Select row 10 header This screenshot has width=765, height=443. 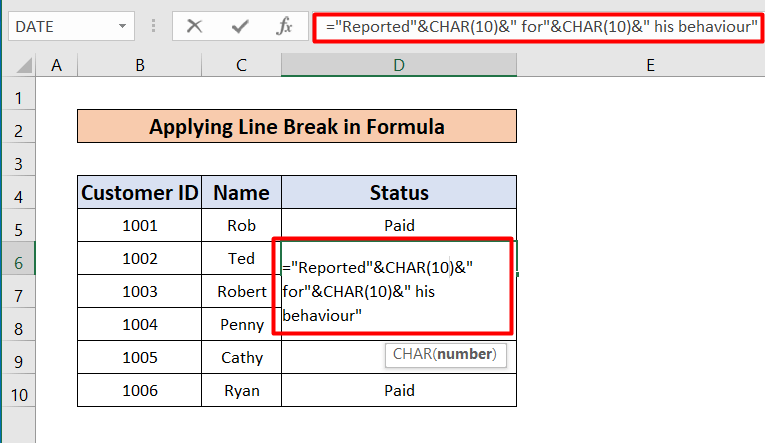18,391
